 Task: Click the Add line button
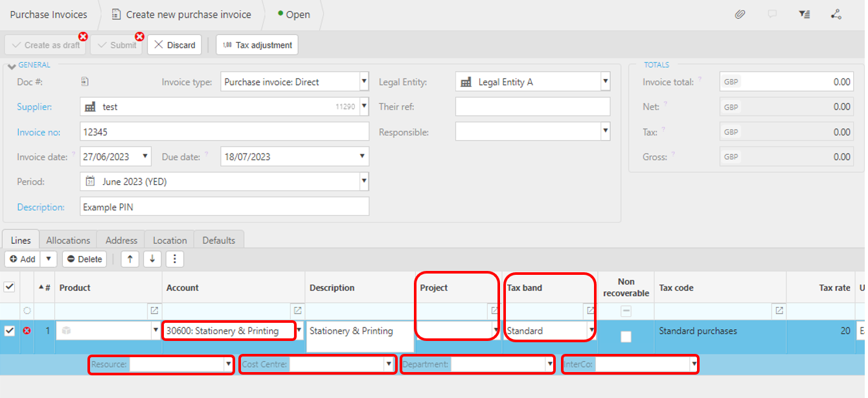23,259
